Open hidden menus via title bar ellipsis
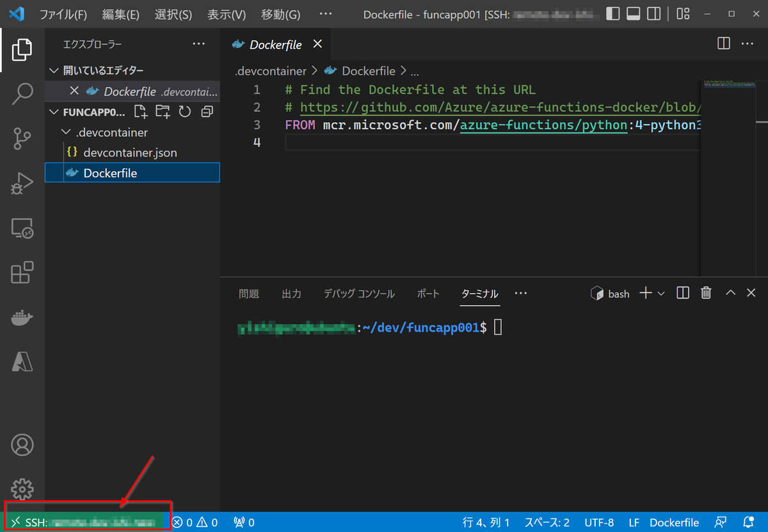 click(325, 13)
